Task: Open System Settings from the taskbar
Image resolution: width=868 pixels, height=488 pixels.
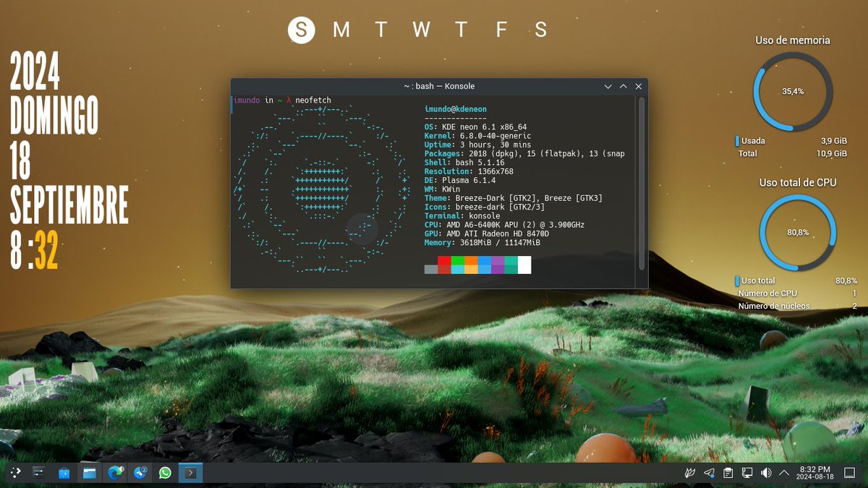Action: [39, 473]
